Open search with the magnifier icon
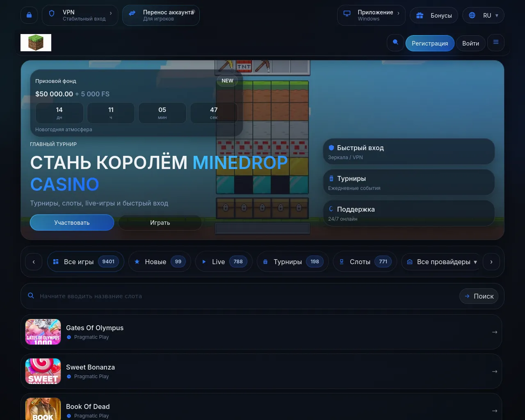 [x=395, y=43]
